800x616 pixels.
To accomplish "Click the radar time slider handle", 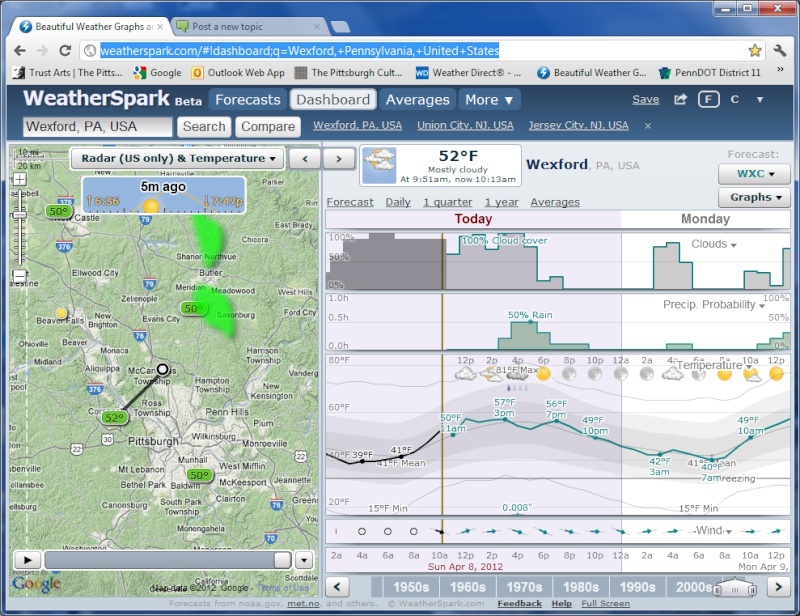I will tap(282, 560).
